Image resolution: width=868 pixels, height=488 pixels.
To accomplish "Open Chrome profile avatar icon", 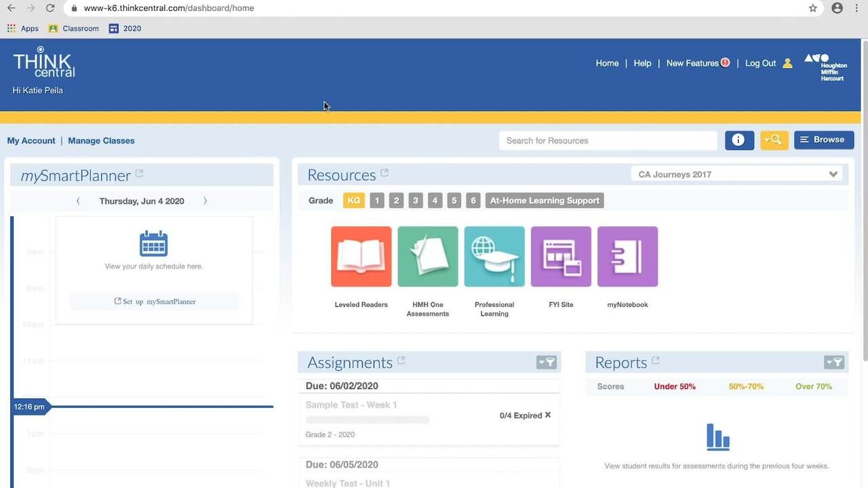I will tap(837, 8).
